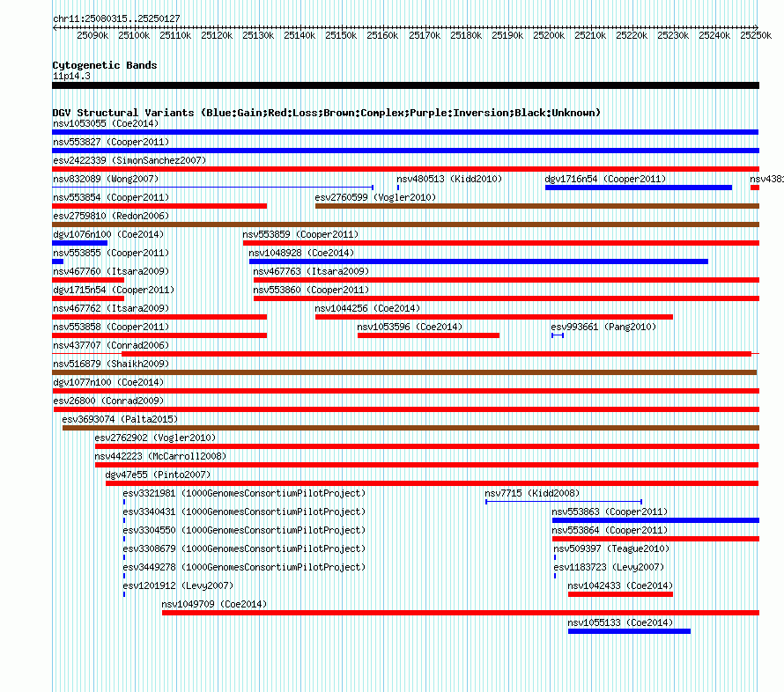Screen dimensions: 784x692
Task: Select esv2759810 (Redon2006) label
Action: coord(111,216)
